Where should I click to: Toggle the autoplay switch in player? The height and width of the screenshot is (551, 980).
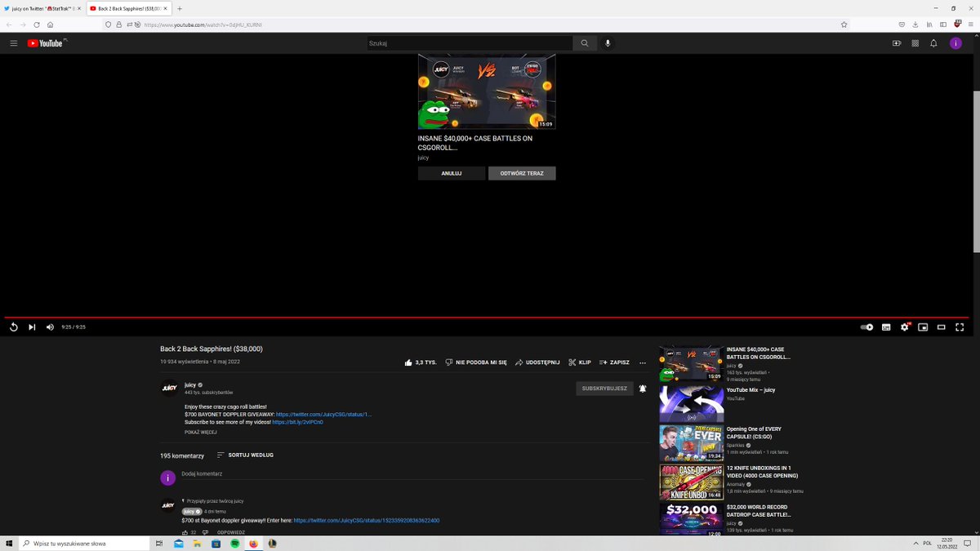(866, 327)
